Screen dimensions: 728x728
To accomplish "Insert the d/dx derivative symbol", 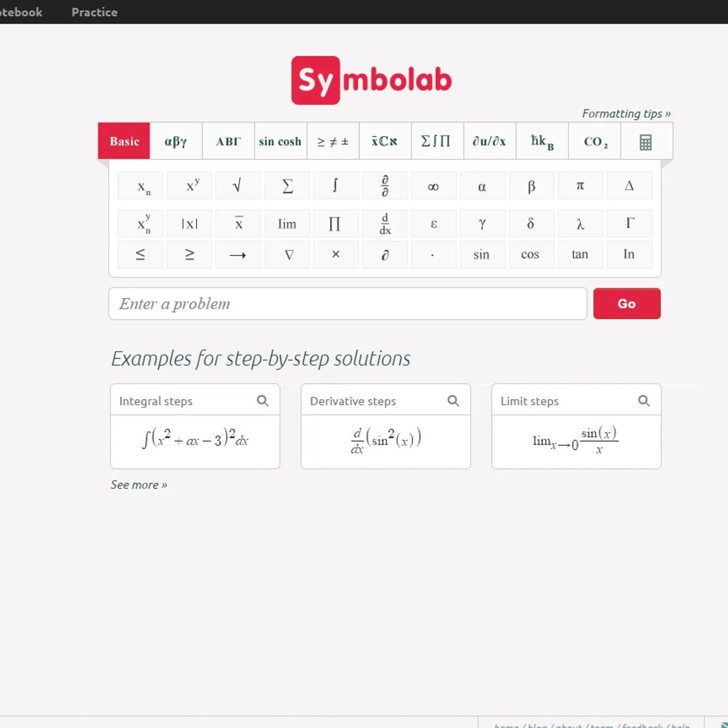I will [385, 223].
